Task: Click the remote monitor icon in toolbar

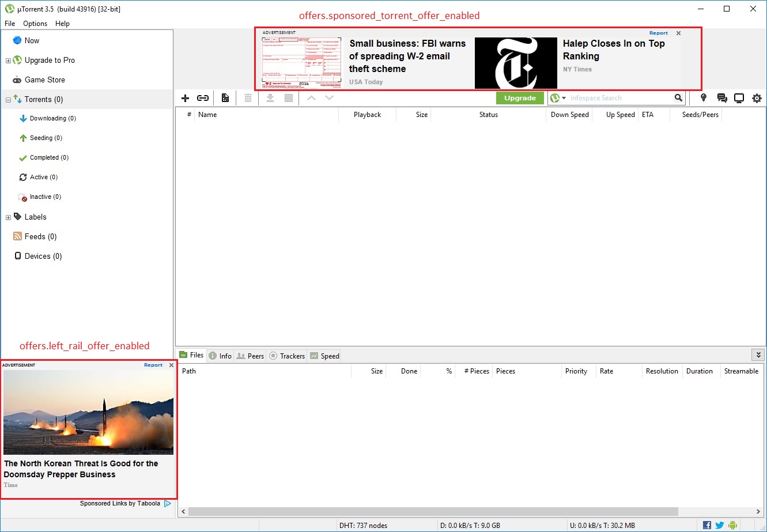Action: (x=739, y=99)
